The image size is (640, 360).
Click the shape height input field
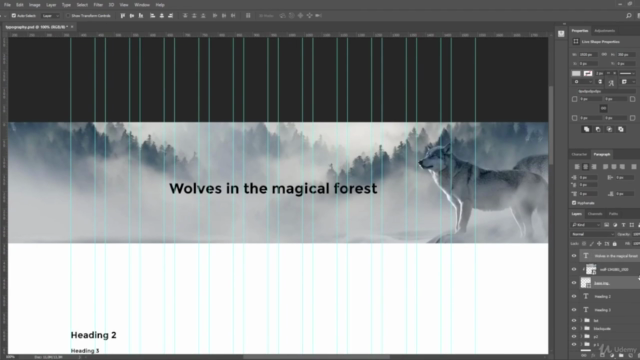[626, 54]
